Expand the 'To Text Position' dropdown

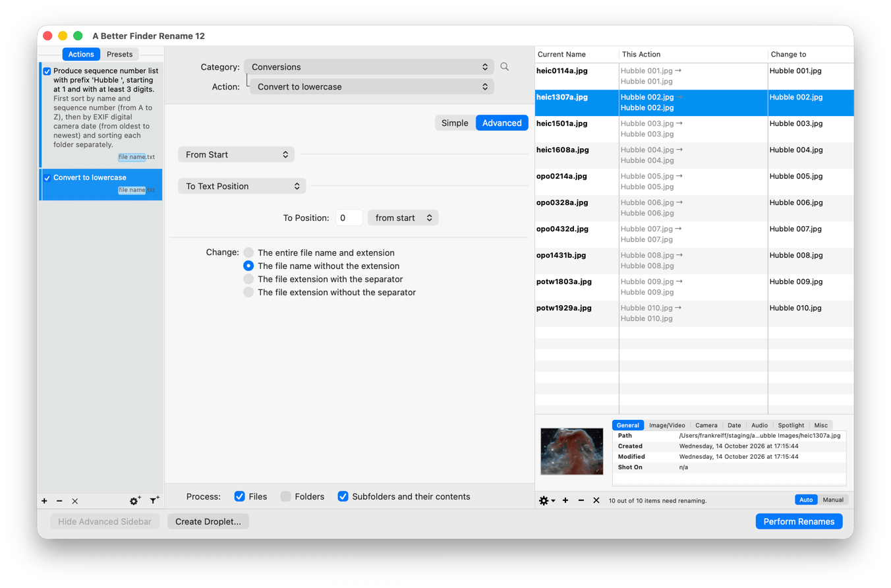[242, 186]
